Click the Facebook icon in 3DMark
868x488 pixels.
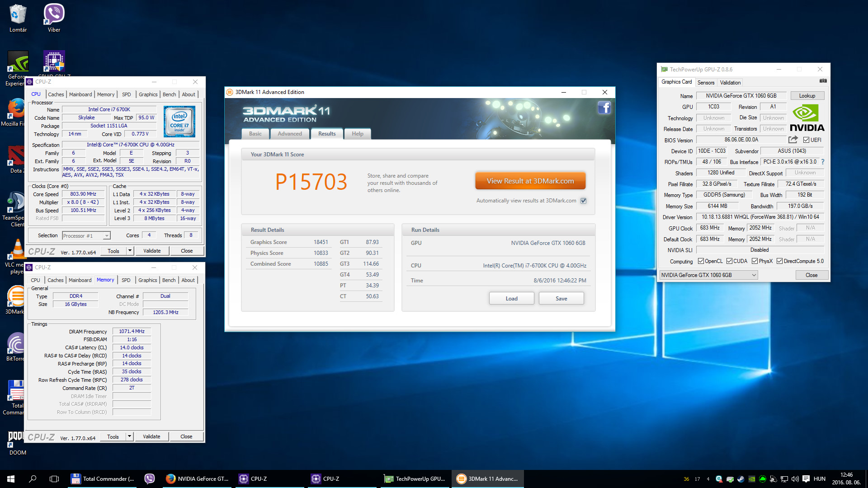coord(604,108)
